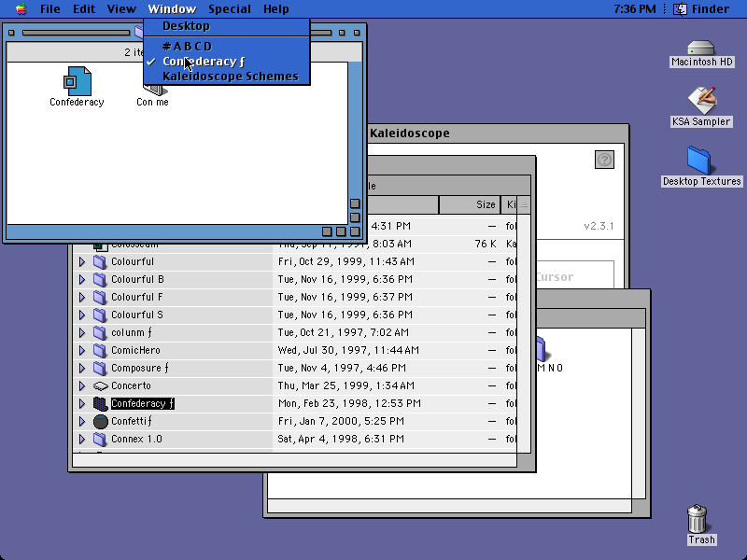Click the M N O folder icon in back window
The width and height of the screenshot is (747, 560).
coord(542,349)
